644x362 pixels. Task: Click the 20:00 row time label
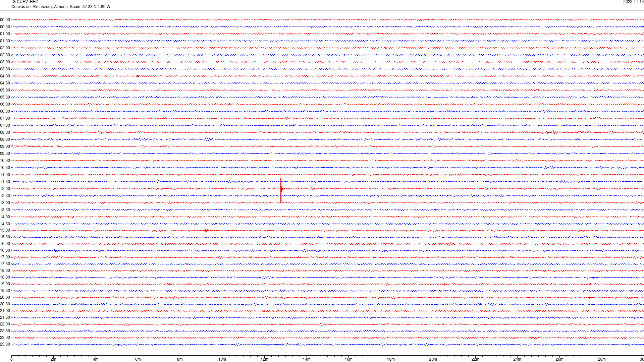(x=5, y=297)
